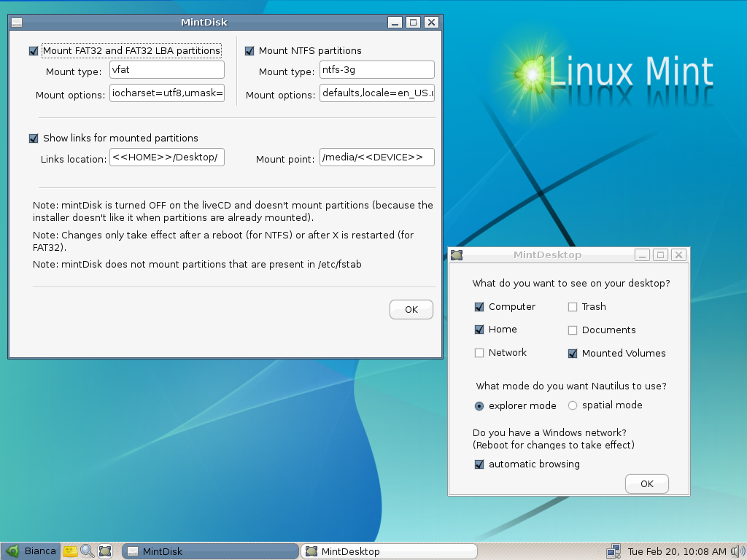The image size is (747, 560).
Task: Minimize the MintDesktop window
Action: (642, 255)
